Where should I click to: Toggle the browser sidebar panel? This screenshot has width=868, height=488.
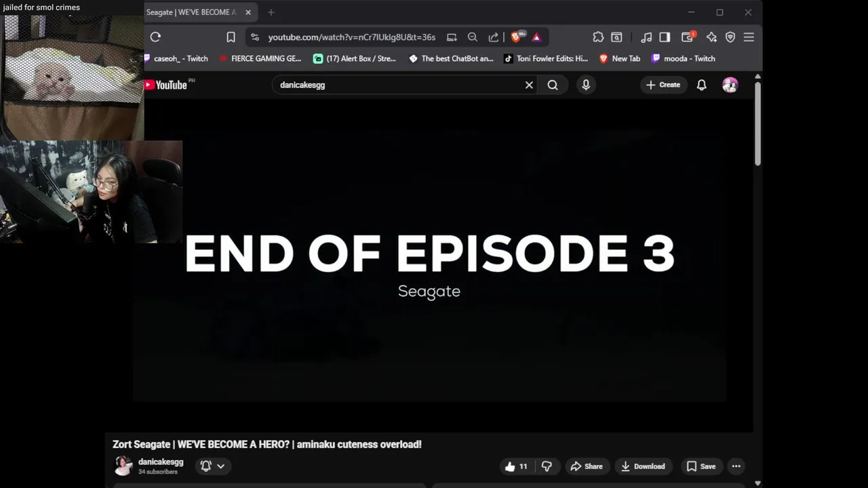tap(665, 37)
